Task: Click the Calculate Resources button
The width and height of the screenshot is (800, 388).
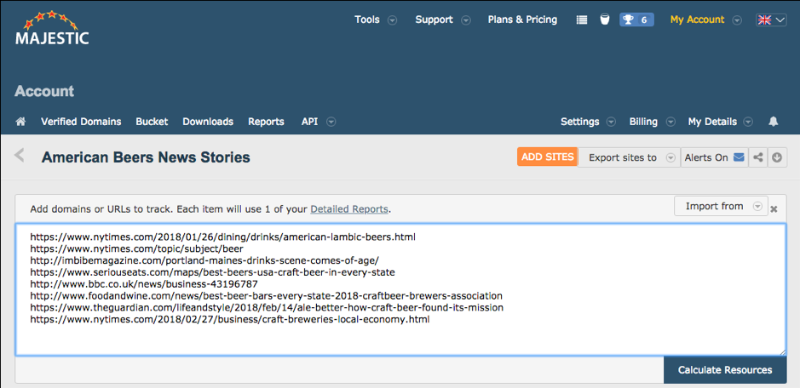Action: [725, 370]
